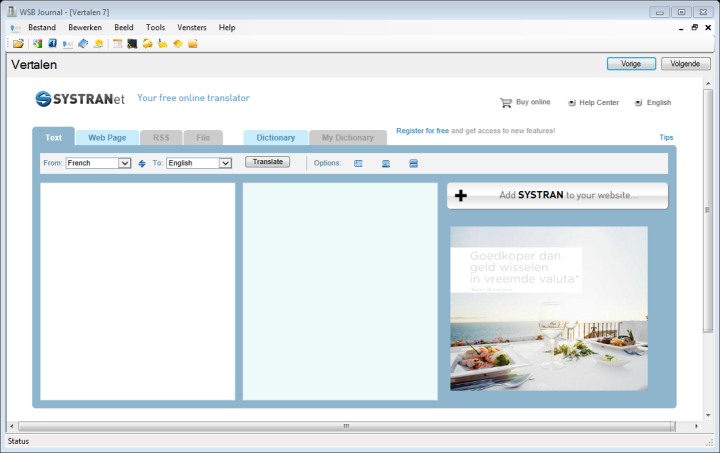Click the SYSTRANet logo
The image size is (720, 453).
80,98
